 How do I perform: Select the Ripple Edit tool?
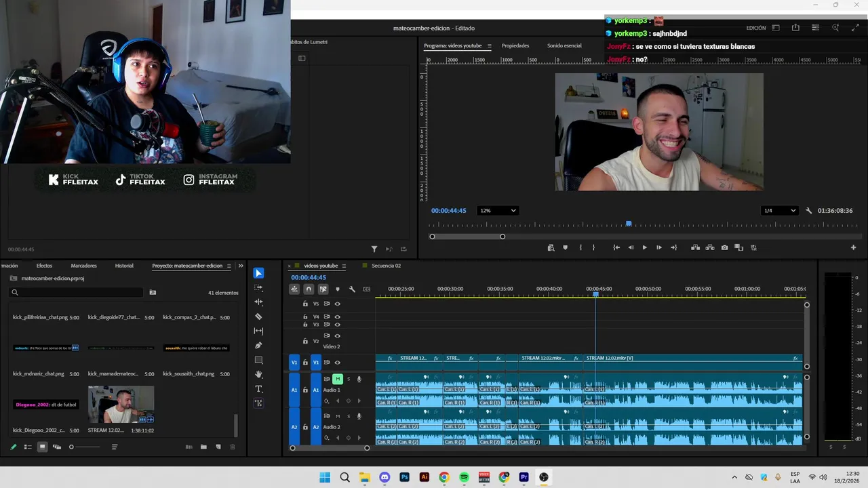(258, 302)
